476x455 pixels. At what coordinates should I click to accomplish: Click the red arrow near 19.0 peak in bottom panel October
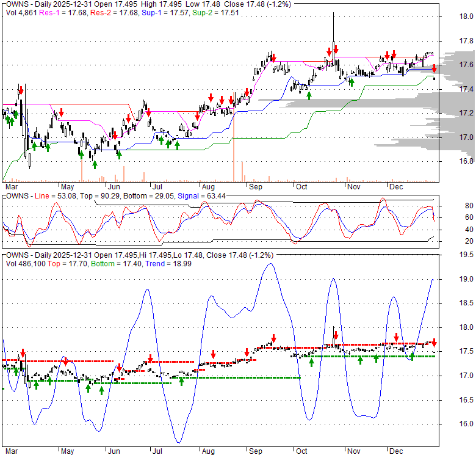coord(335,336)
